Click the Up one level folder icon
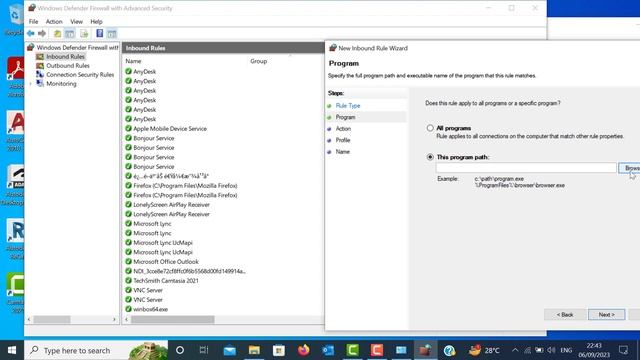Screen dimensions: 640x360 [x=58, y=33]
